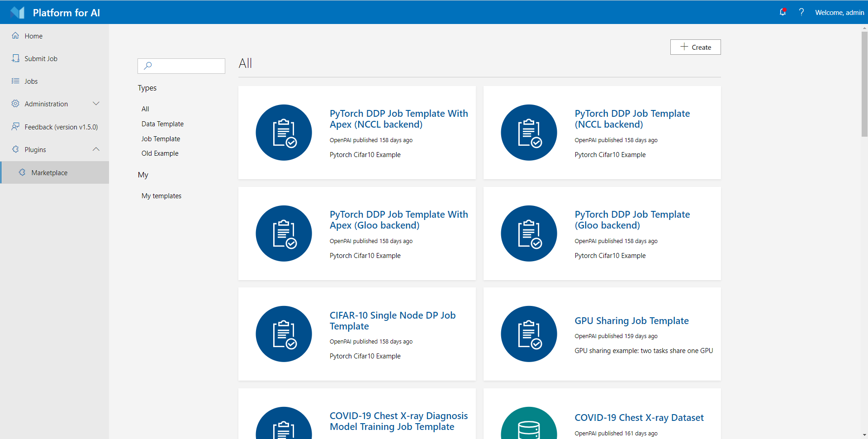Open the help question mark icon
Image resolution: width=868 pixels, height=439 pixels.
(x=801, y=12)
